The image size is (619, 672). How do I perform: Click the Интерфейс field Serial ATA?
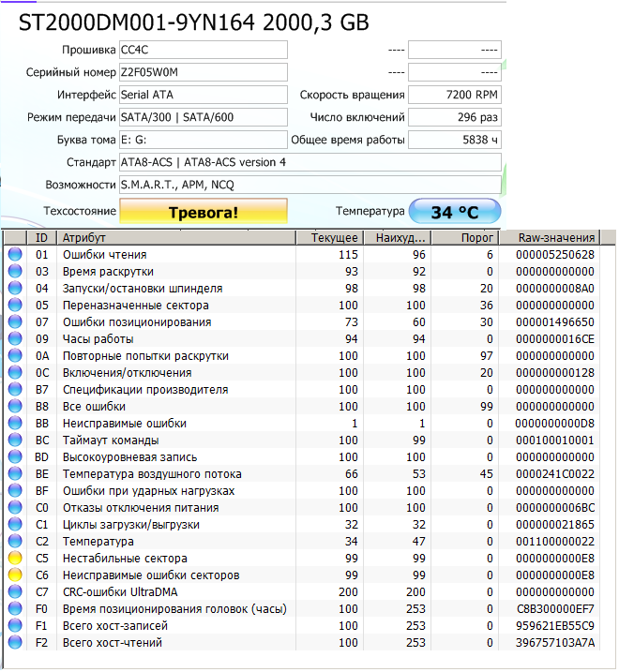click(x=204, y=95)
